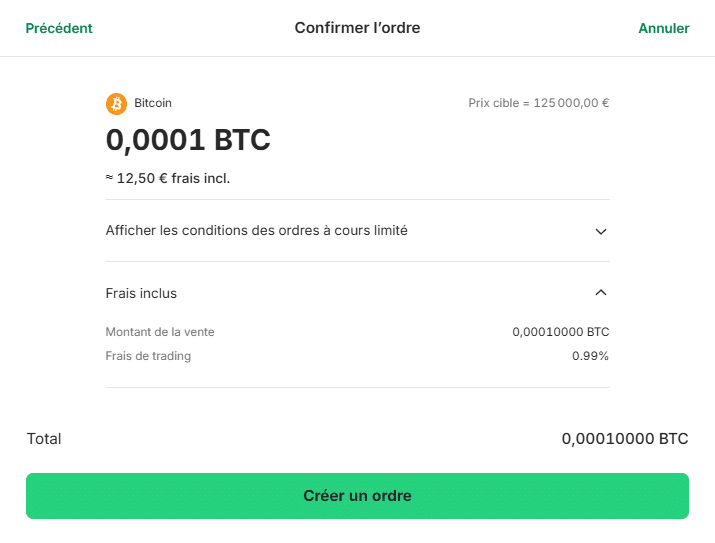Confirm with the Créer un ordre button
This screenshot has width=715, height=543.
(358, 496)
